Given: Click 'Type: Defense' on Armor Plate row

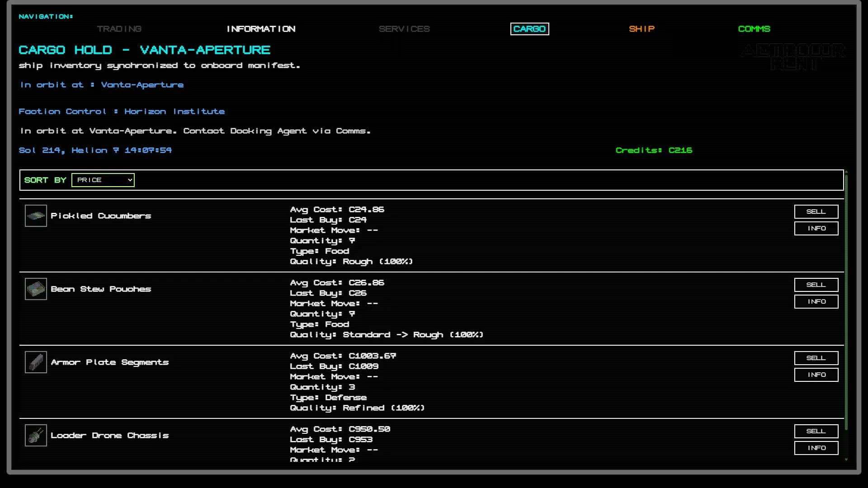Looking at the screenshot, I should pos(328,398).
